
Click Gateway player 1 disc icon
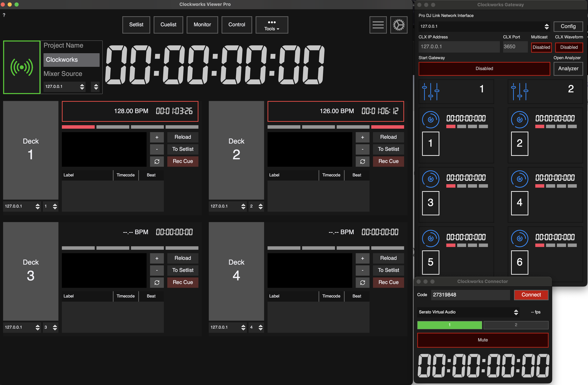coord(431,120)
